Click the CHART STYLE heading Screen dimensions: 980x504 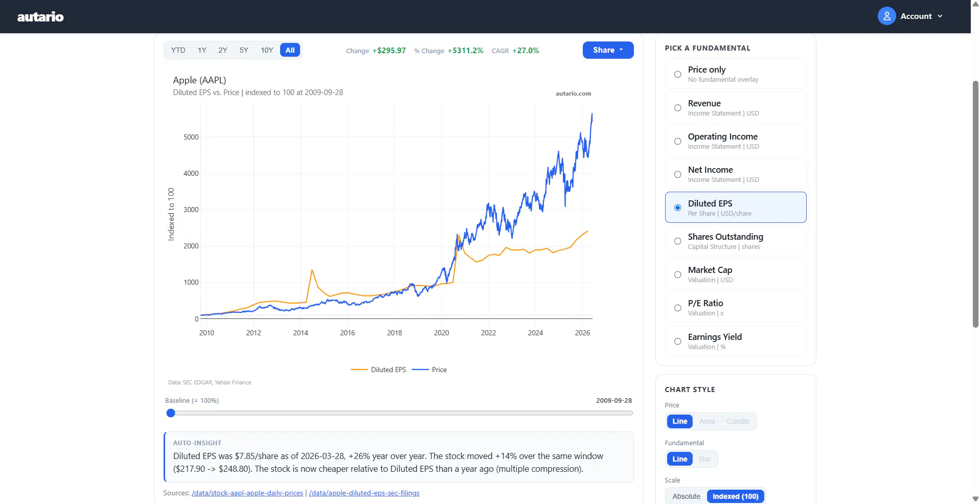tap(690, 390)
